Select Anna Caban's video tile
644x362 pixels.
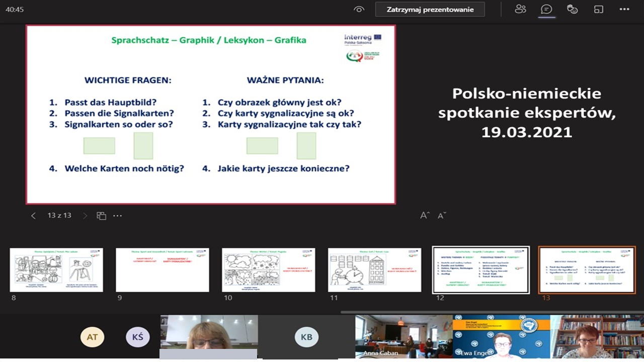tap(404, 336)
